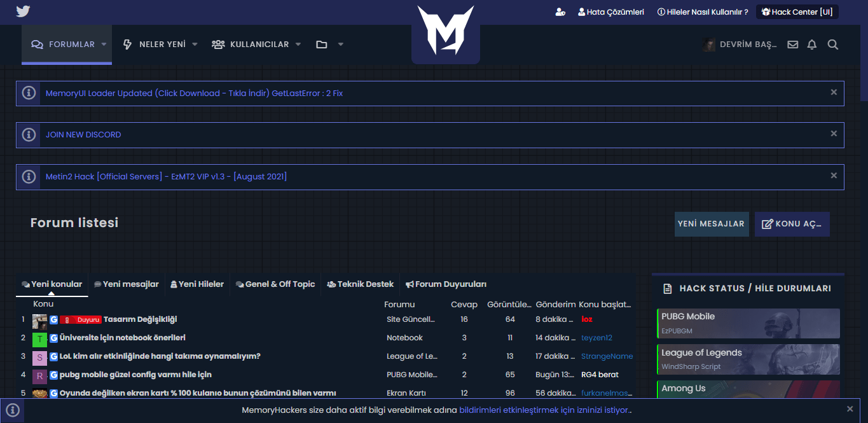Open thread Tasarım Değişikliği
This screenshot has height=423, width=868.
(140, 319)
